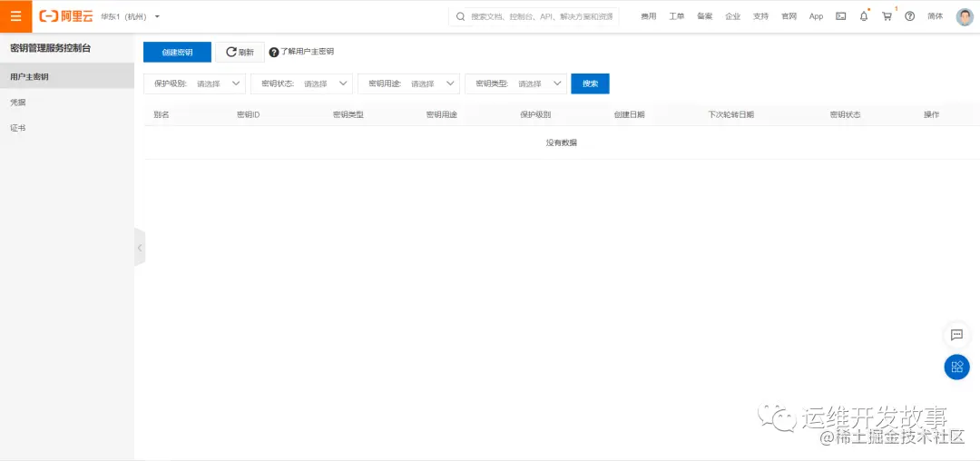Open the notifications bell
Viewport: 980px width, 461px height.
click(864, 16)
